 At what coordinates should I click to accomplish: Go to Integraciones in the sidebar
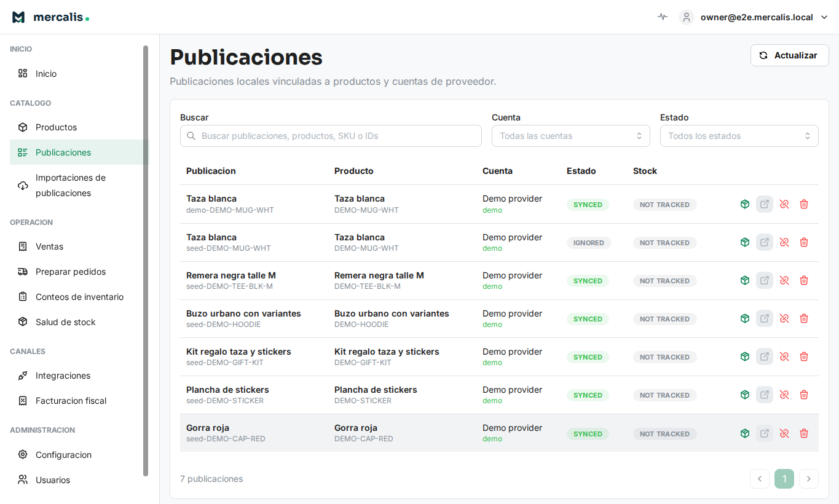point(79,376)
